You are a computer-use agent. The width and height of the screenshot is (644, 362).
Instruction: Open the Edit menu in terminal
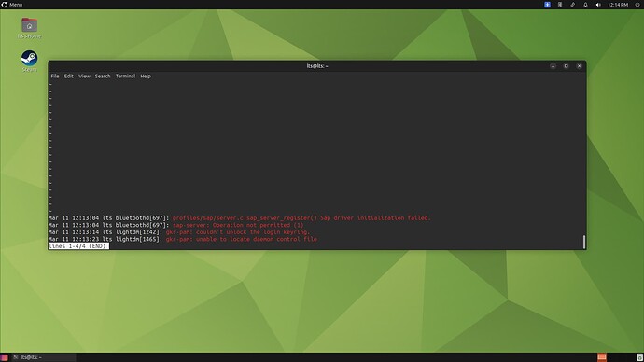[x=68, y=76]
